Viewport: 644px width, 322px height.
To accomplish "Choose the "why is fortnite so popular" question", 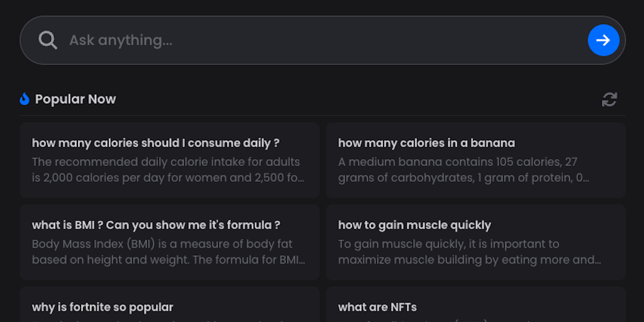I will 103,307.
